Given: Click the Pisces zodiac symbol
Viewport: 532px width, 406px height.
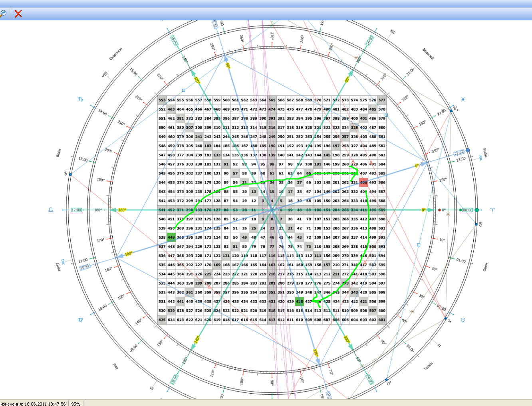Looking at the screenshot, I should [x=463, y=99].
